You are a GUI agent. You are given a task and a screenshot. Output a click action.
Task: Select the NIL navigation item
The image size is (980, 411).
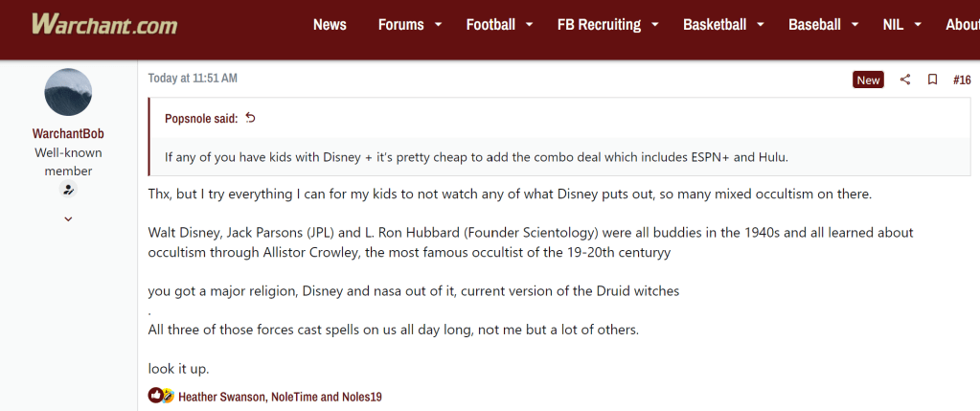[893, 25]
